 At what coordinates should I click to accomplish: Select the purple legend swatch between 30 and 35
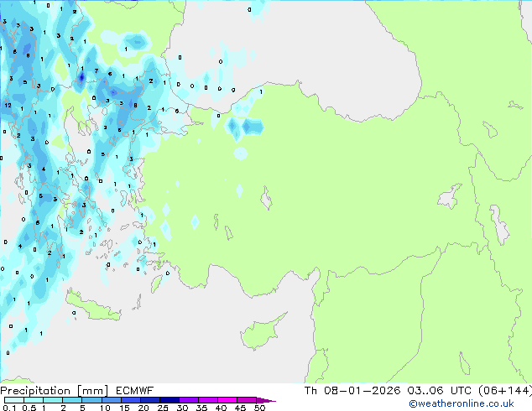(189, 400)
